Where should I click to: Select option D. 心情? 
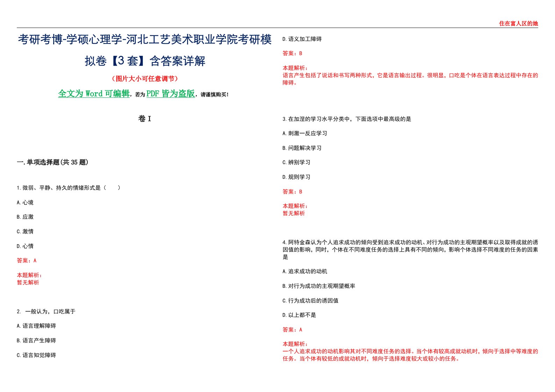point(25,246)
